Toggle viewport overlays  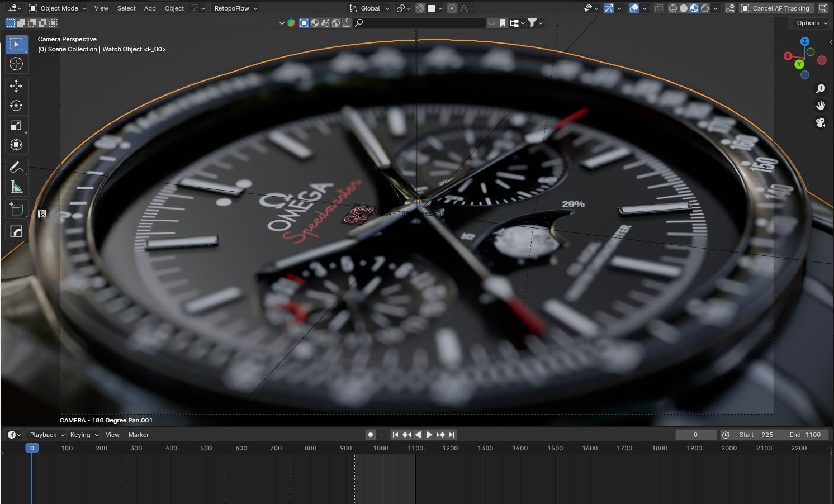(x=634, y=8)
